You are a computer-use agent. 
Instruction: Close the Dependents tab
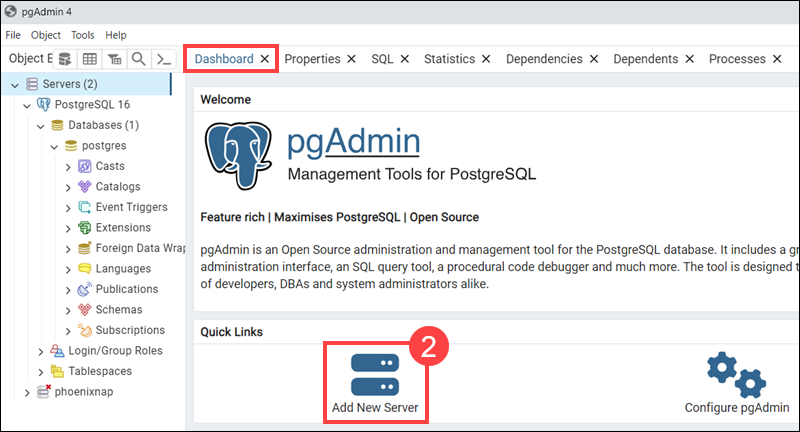tap(690, 59)
